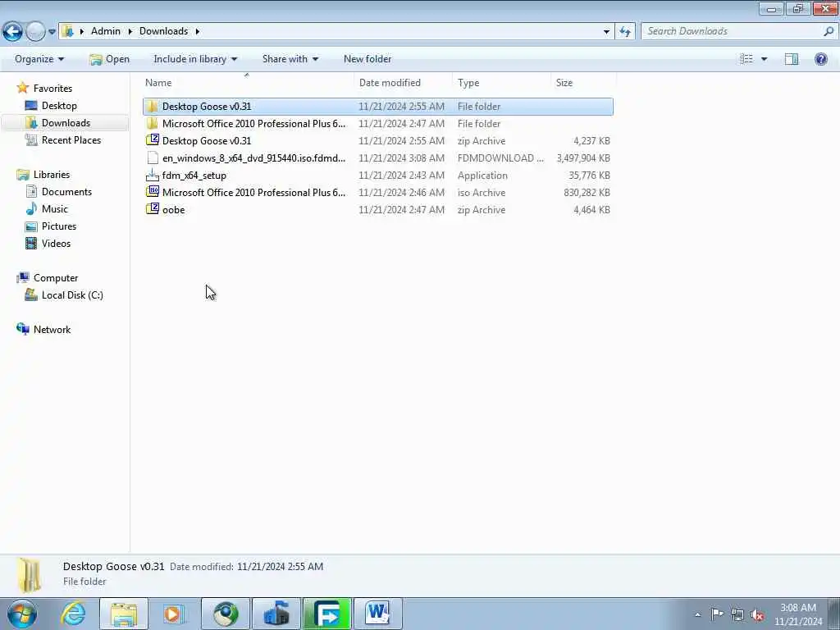This screenshot has width=840, height=630.
Task: Switch to Windows Explorer taskbar button
Action: 124,614
